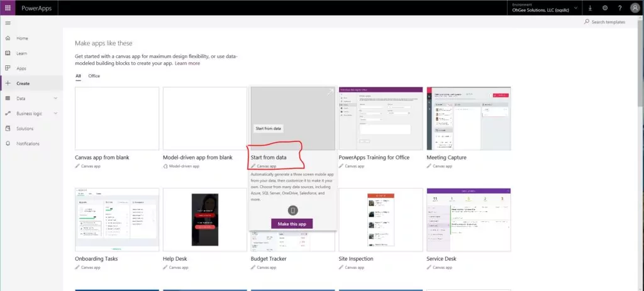Click the PowerApps title in header
The width and height of the screenshot is (644, 291).
point(36,8)
